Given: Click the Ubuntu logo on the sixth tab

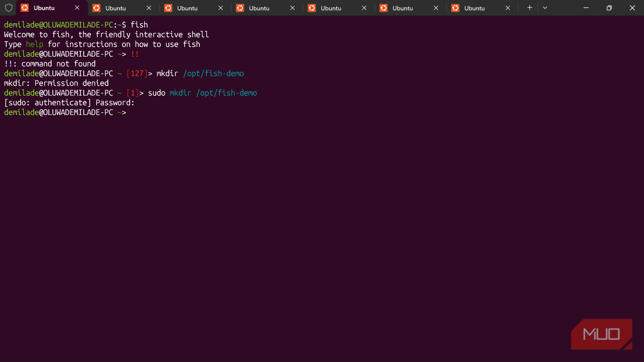Looking at the screenshot, I should [x=384, y=8].
